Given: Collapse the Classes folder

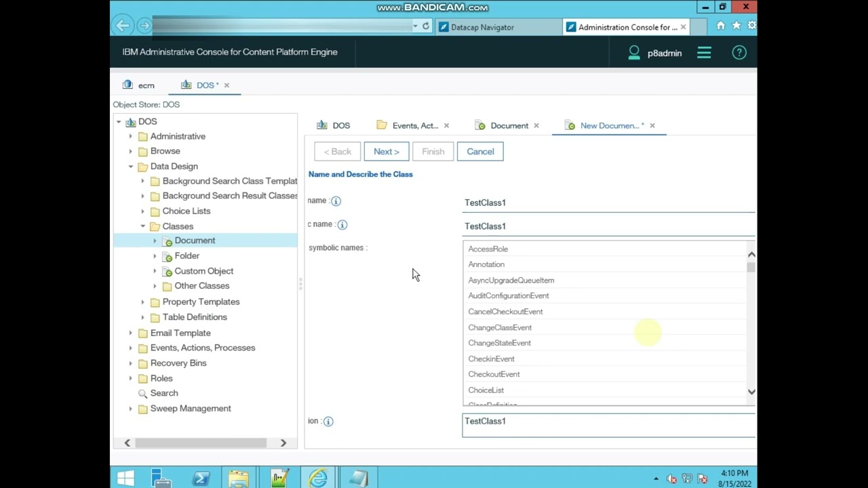Looking at the screenshot, I should [x=143, y=226].
